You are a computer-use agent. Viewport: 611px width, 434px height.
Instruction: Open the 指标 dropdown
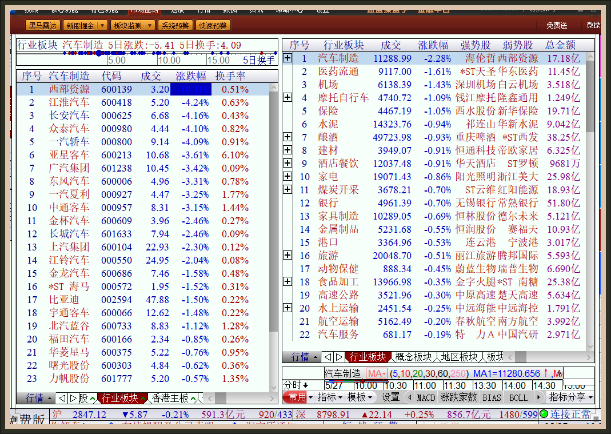330,397
